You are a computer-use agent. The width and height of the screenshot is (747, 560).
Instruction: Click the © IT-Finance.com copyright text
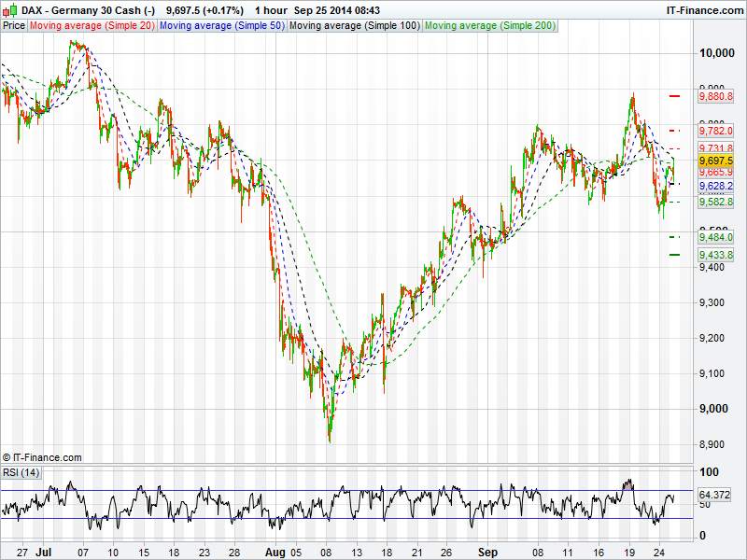click(x=42, y=457)
